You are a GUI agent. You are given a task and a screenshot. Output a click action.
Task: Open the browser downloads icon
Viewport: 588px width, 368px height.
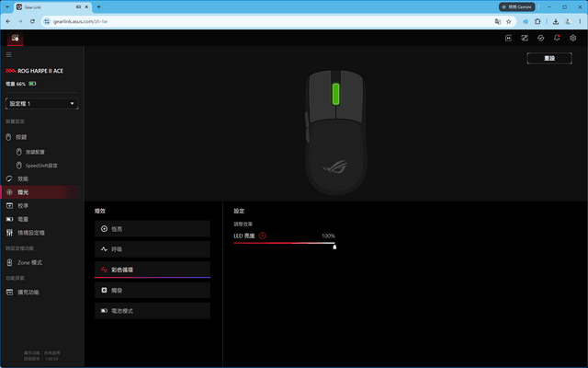[x=556, y=21]
